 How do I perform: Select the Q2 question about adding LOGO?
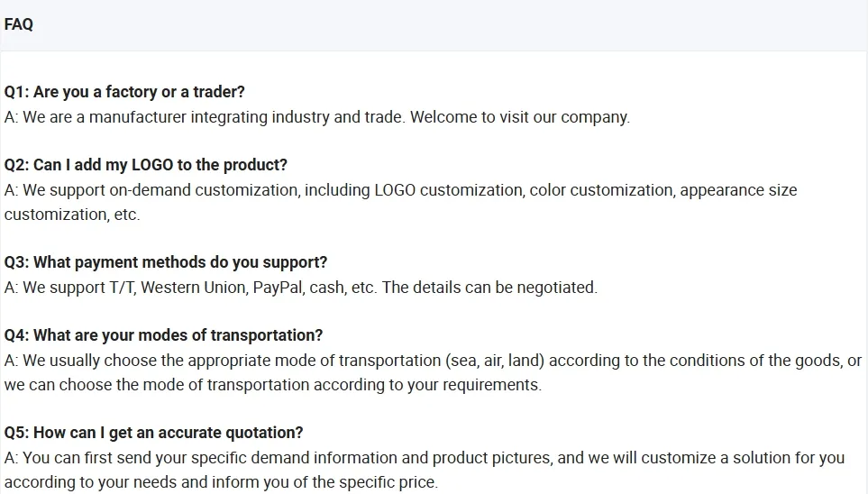[146, 165]
